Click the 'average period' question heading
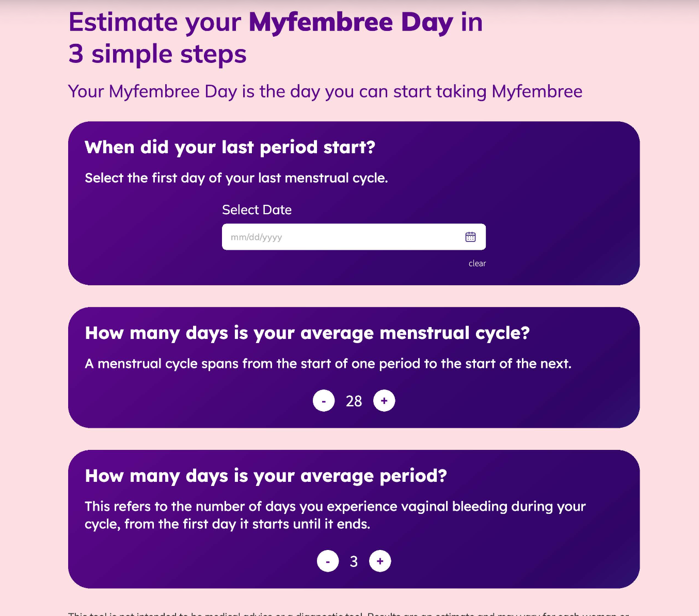Screen dimensions: 699x616 tap(266, 476)
